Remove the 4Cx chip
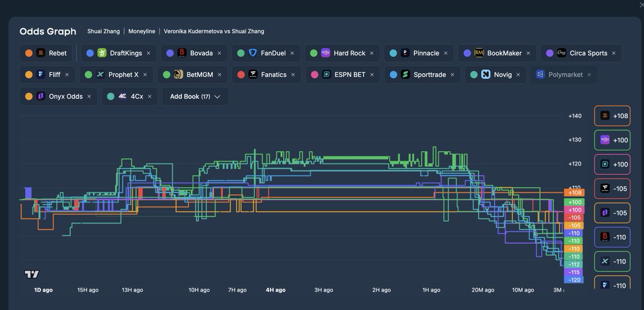Screen dimensions: 644x310 click(149, 97)
